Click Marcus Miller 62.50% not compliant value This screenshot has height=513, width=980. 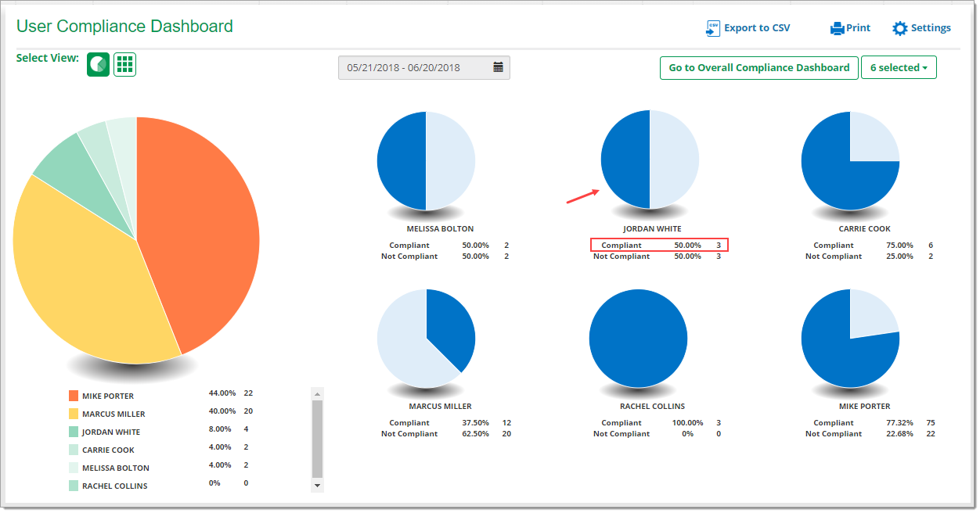click(x=475, y=434)
